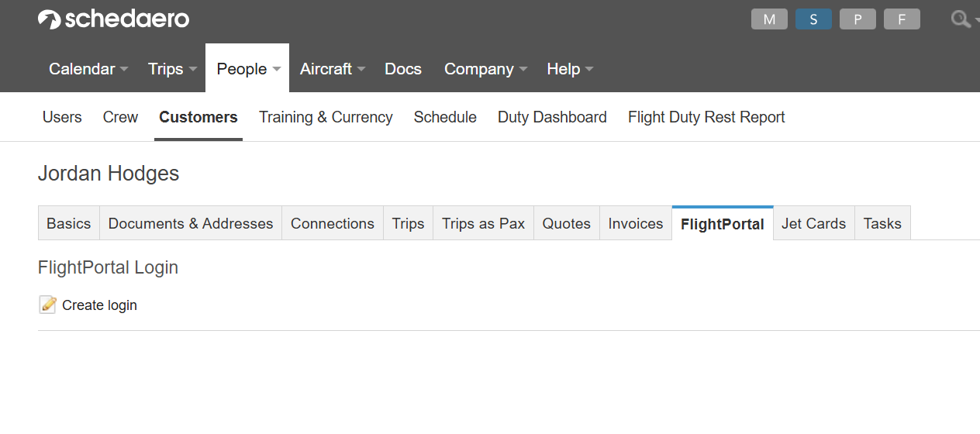Click the Create login link
Screen dimensions: 980x434
(99, 305)
